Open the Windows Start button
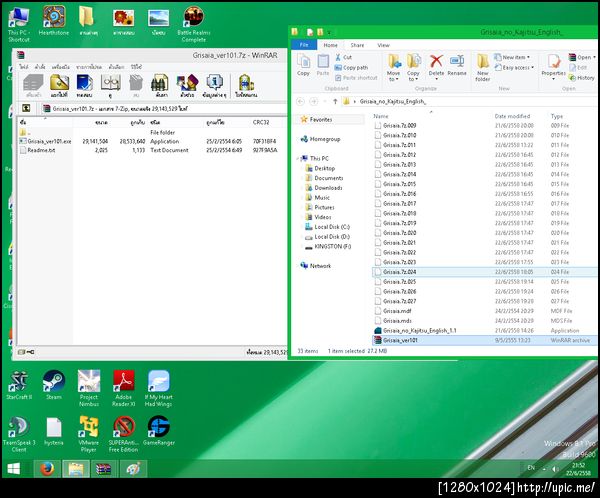The image size is (600, 498). (14, 469)
